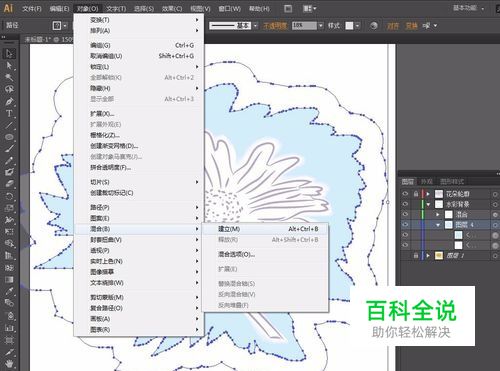Choose 混合选项(O)... in submenu
Viewport: 500px width, 371px height.
pyautogui.click(x=266, y=254)
